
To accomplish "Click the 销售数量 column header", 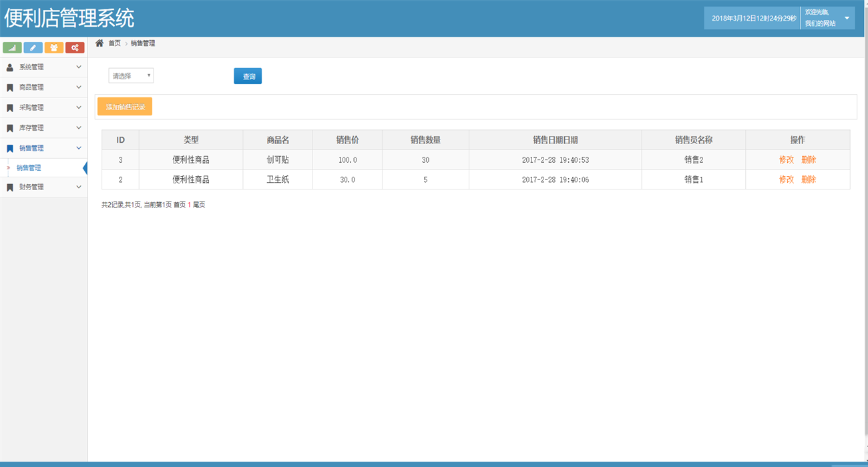I will [425, 140].
